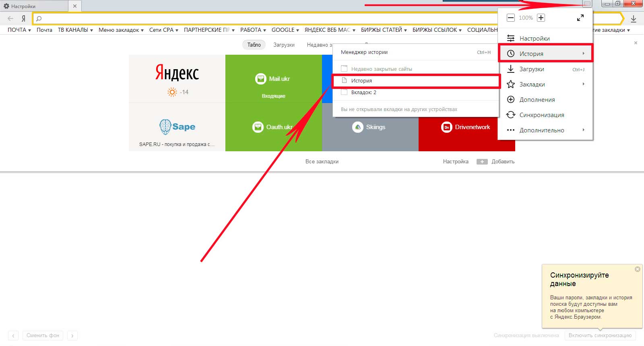Expand 'ПАРТНЕРСКИЕ ПР' bookmarks folder
644x346 pixels.
209,30
